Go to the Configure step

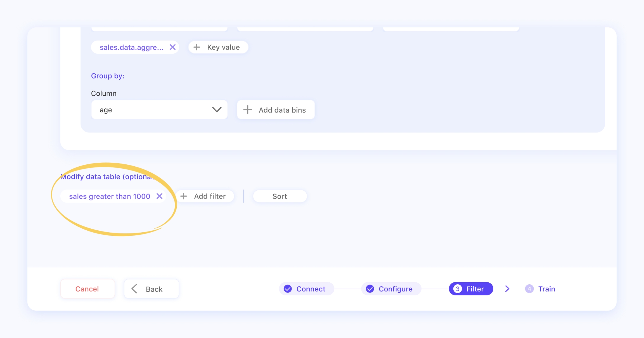tap(395, 289)
